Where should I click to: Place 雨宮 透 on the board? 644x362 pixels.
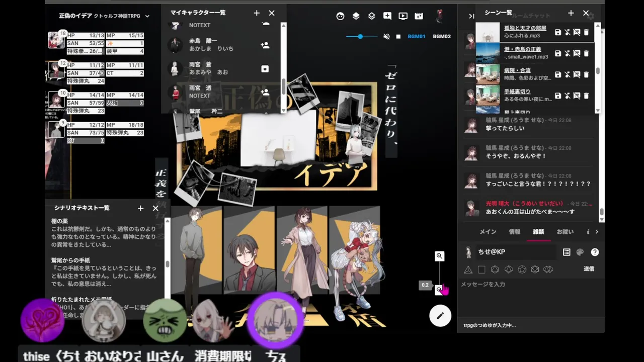(265, 93)
